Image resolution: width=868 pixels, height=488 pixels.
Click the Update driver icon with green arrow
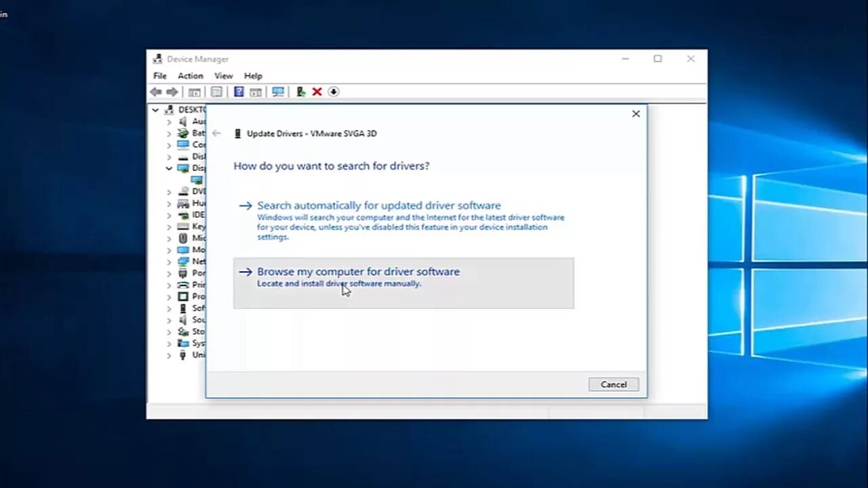coord(301,91)
